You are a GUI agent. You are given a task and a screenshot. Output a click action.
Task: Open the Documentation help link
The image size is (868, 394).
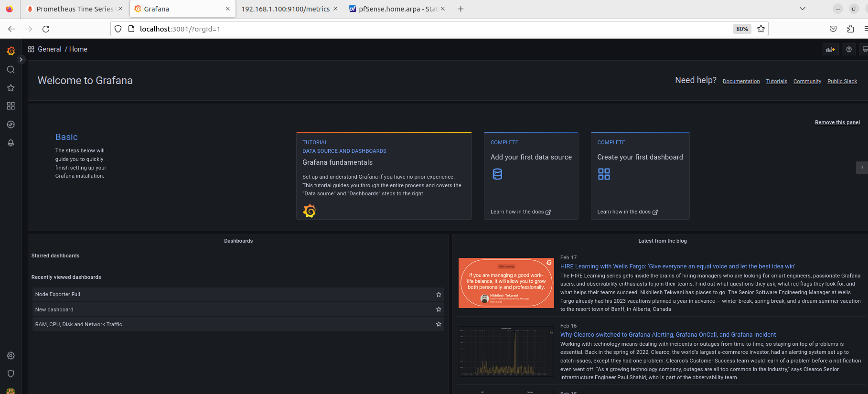741,82
